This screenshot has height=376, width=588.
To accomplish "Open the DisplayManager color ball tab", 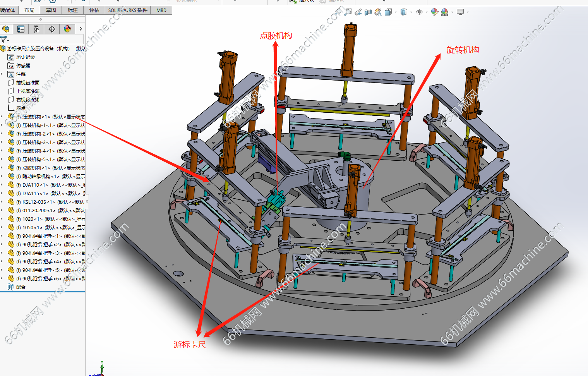I will pyautogui.click(x=67, y=29).
